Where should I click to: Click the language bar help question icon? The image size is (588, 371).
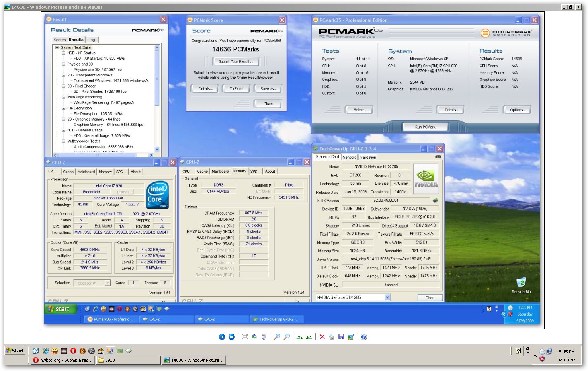[518, 351]
